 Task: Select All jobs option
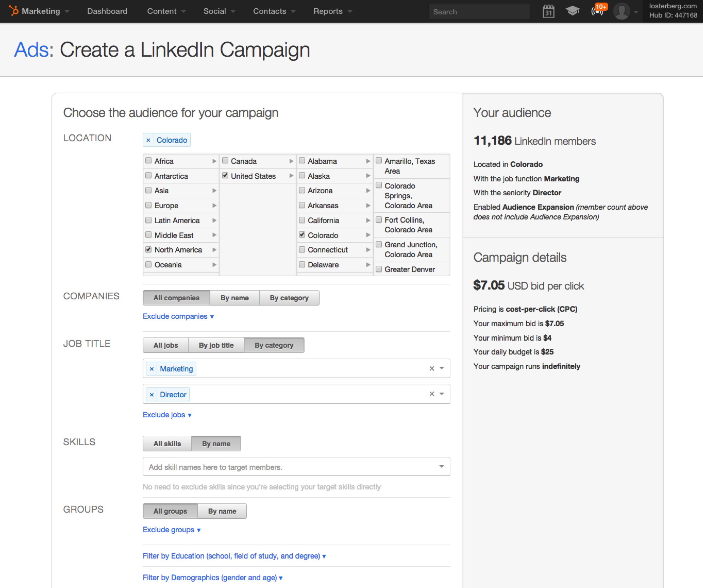coord(166,345)
